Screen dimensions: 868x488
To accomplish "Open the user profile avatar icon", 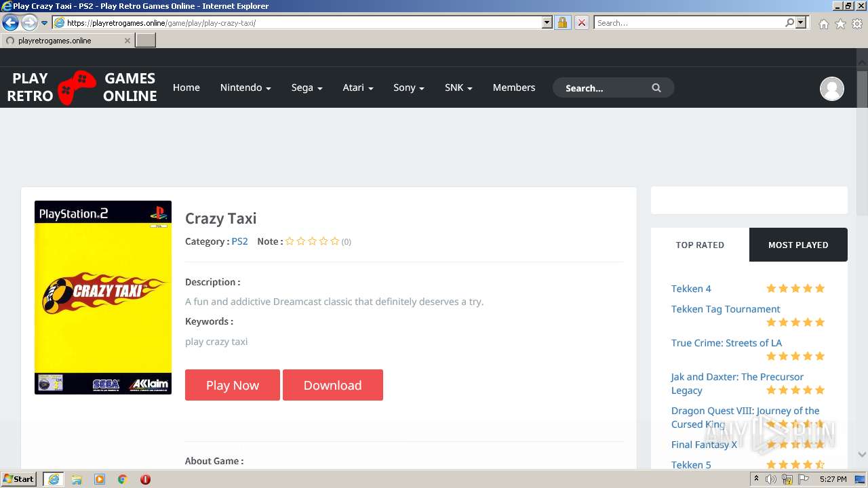I will point(832,88).
